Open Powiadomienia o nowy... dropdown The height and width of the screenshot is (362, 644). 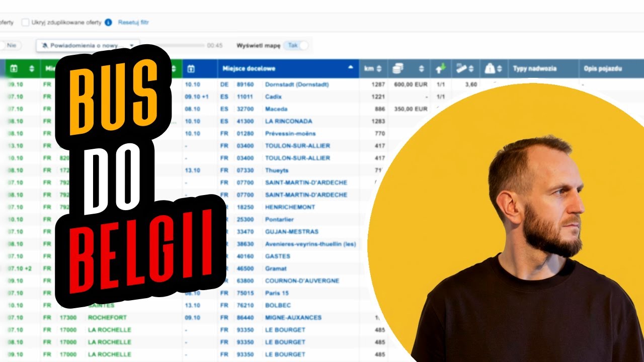click(88, 45)
